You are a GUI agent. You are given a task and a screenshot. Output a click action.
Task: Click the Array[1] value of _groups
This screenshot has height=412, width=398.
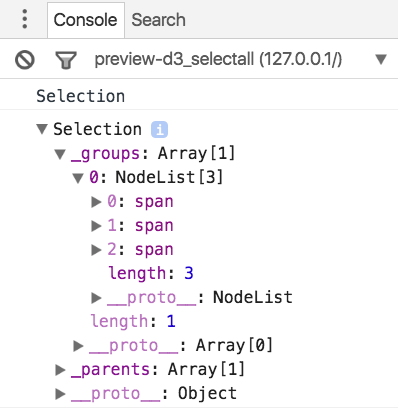pyautogui.click(x=197, y=154)
